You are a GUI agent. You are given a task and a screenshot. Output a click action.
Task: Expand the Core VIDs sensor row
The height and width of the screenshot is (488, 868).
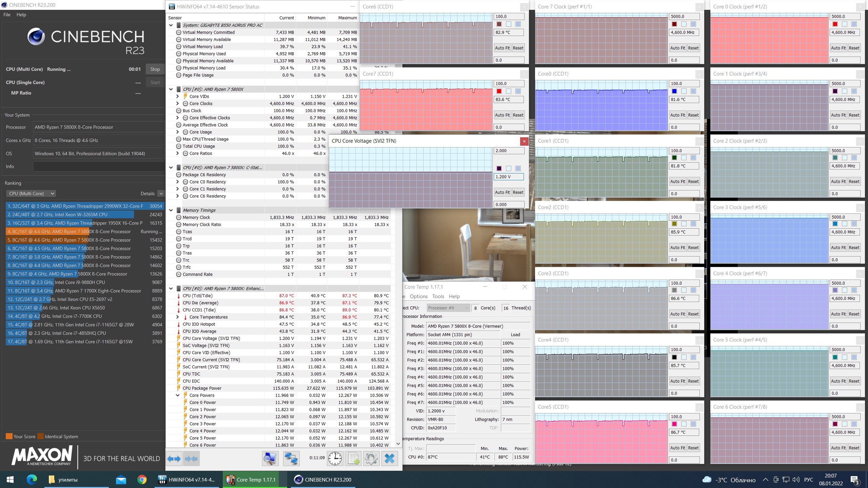pyautogui.click(x=177, y=97)
